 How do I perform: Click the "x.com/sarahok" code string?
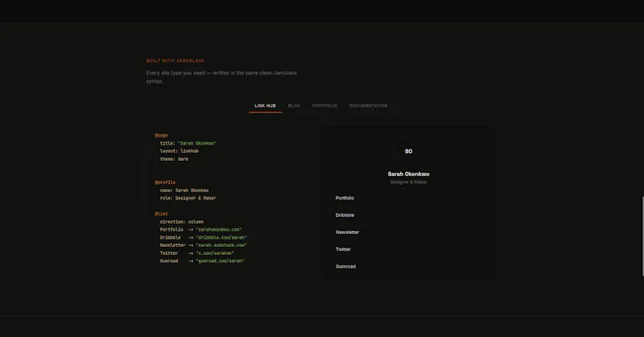click(215, 253)
